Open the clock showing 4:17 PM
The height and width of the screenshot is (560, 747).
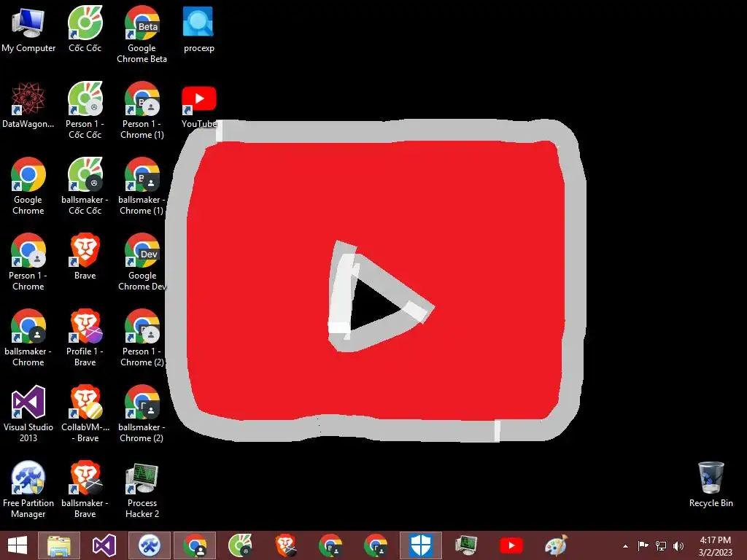715,546
